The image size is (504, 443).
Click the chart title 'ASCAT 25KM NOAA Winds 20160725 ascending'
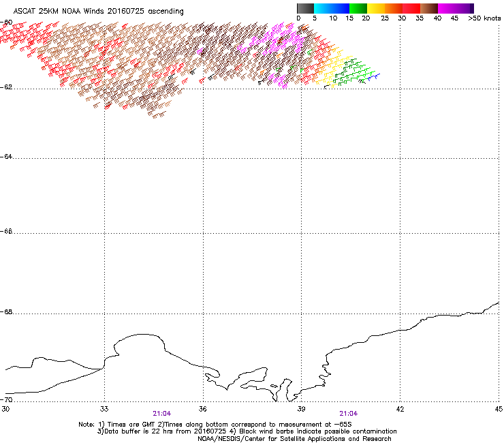tap(98, 12)
